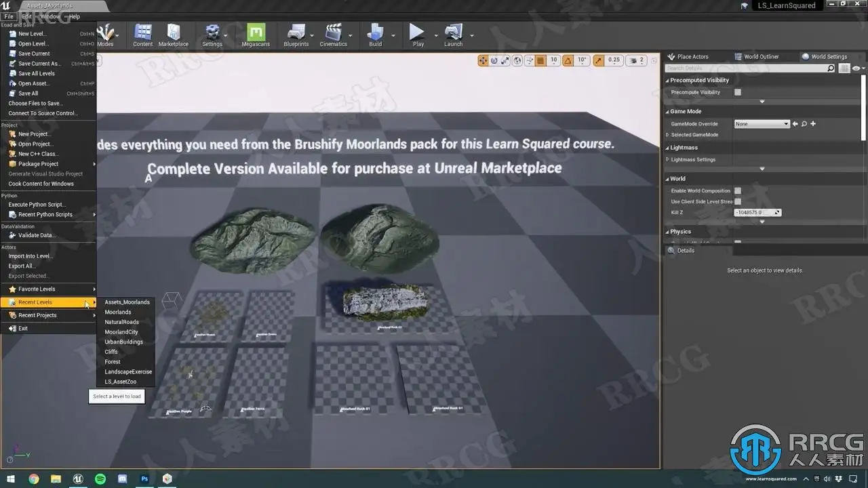The width and height of the screenshot is (868, 488).
Task: Open the Marketplace toolbar icon
Action: 173,34
